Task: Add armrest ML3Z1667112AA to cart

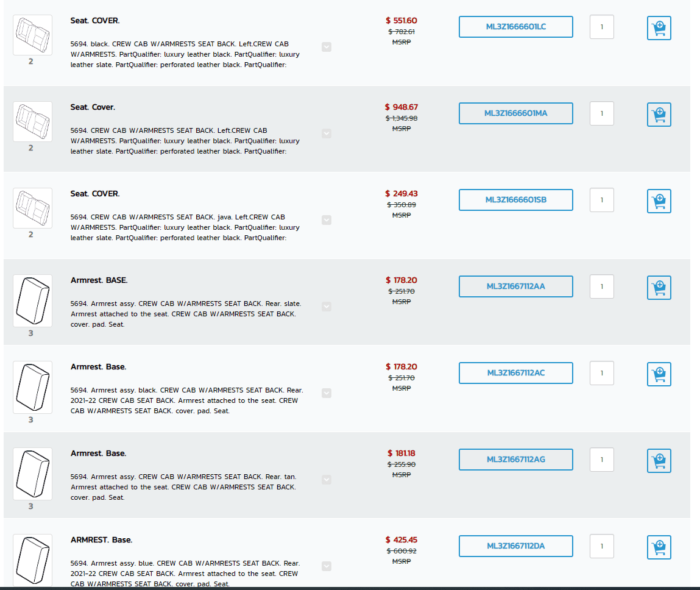Action: pos(659,288)
